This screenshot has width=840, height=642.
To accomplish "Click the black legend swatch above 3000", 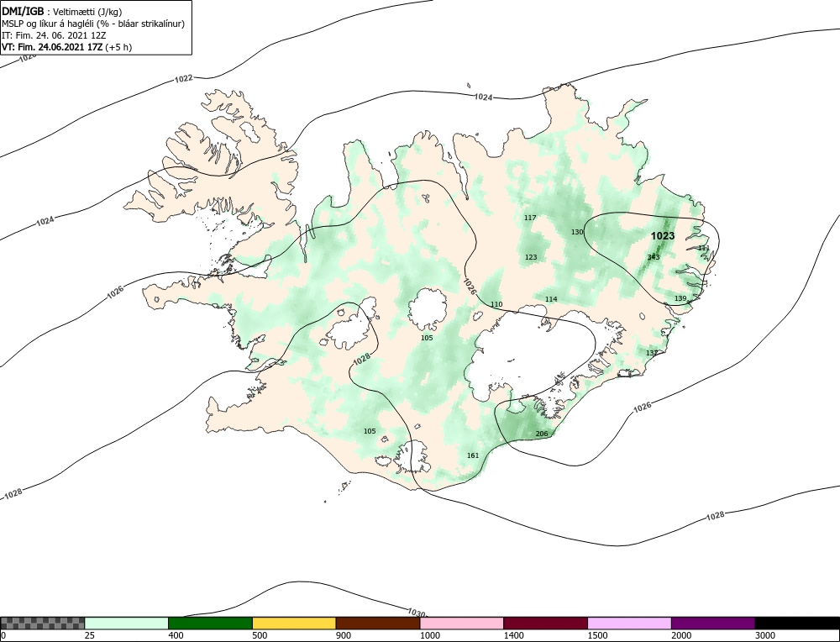I will coord(797,623).
